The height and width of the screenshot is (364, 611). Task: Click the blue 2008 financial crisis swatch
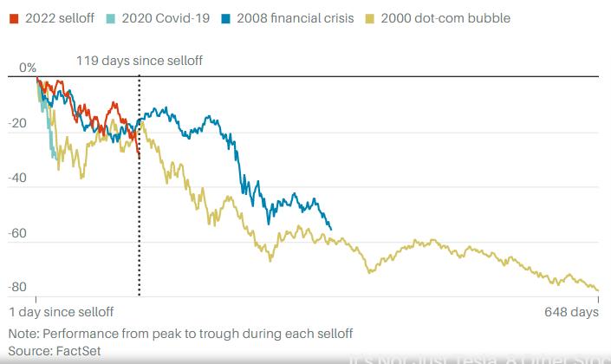click(224, 18)
